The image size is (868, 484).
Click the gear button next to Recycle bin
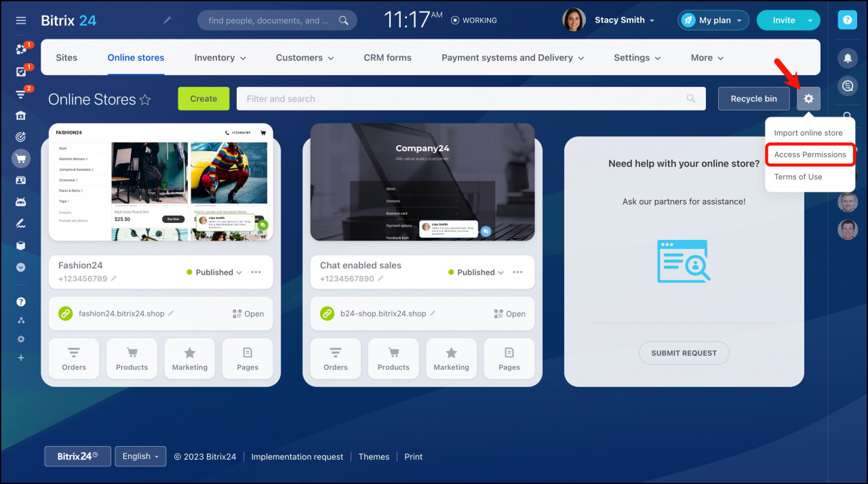(x=808, y=99)
